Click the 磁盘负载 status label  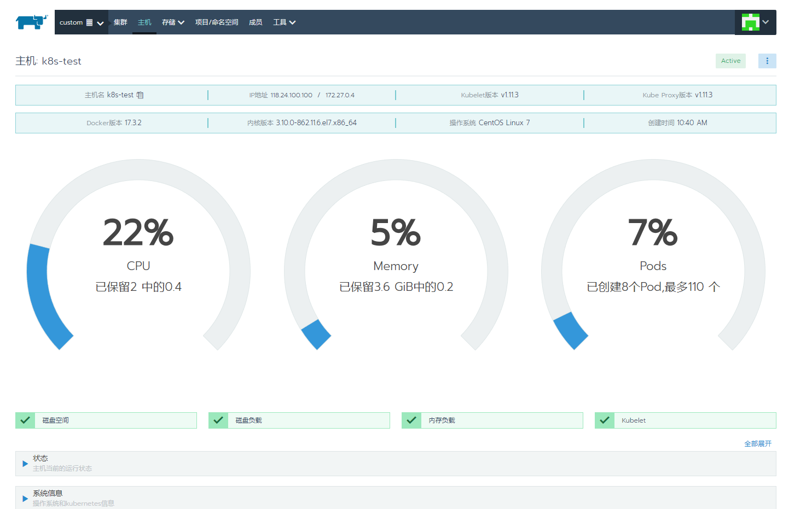(249, 420)
